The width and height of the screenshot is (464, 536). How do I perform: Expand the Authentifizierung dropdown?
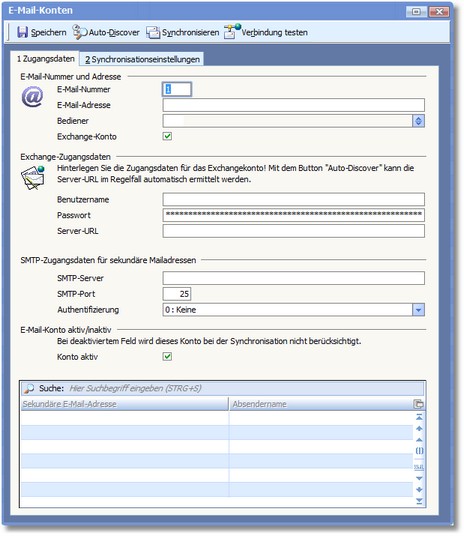pyautogui.click(x=419, y=310)
